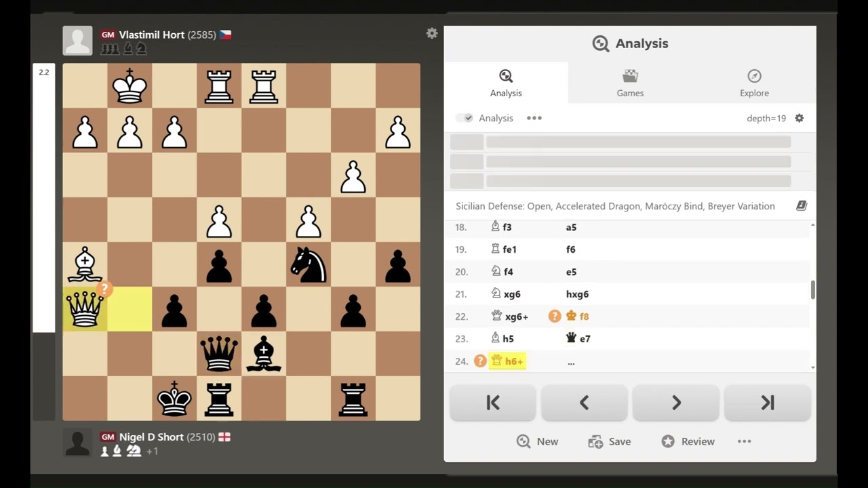Select move 22 xg6+

tap(509, 317)
